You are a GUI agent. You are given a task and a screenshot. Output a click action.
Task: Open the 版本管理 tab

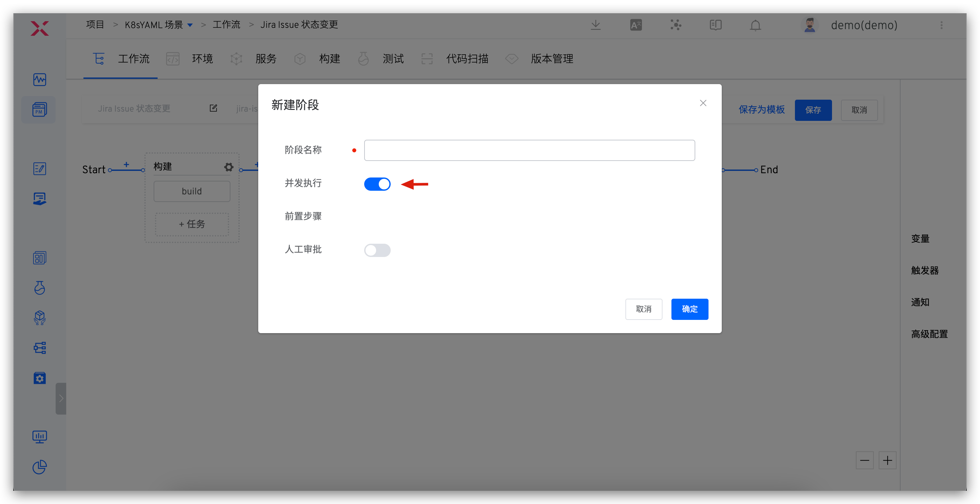coord(552,59)
